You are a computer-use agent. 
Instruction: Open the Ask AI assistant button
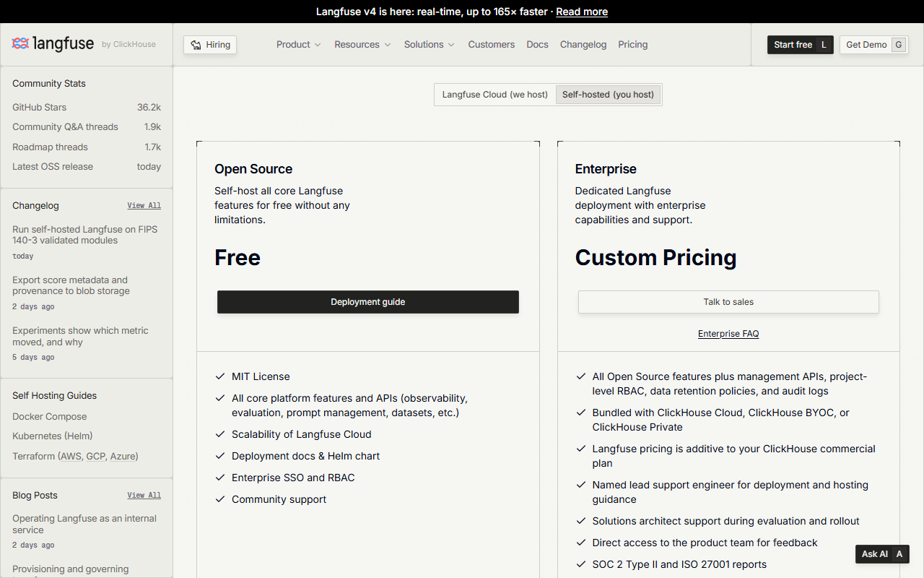click(882, 554)
